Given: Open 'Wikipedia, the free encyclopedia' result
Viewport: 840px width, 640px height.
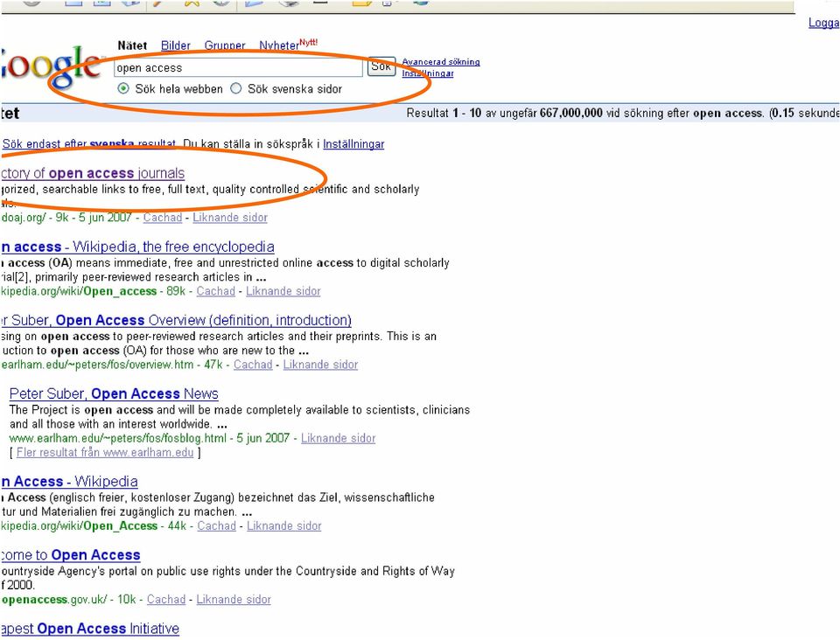Looking at the screenshot, I should 137,247.
